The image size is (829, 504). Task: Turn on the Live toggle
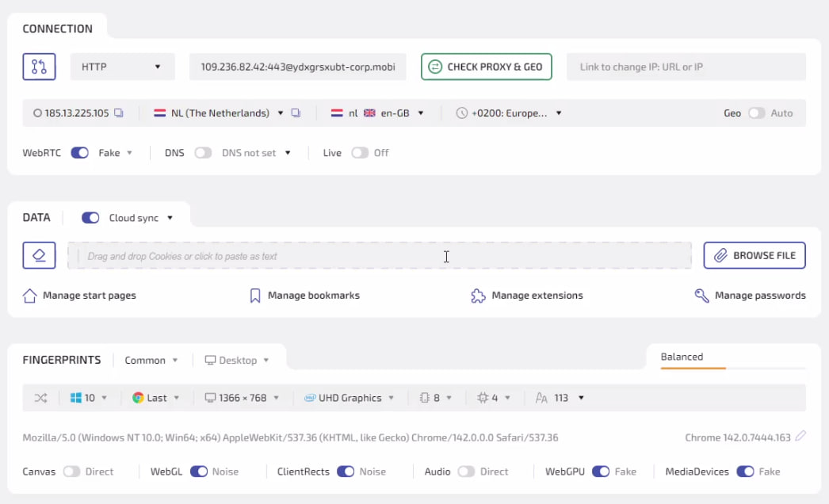click(x=360, y=153)
